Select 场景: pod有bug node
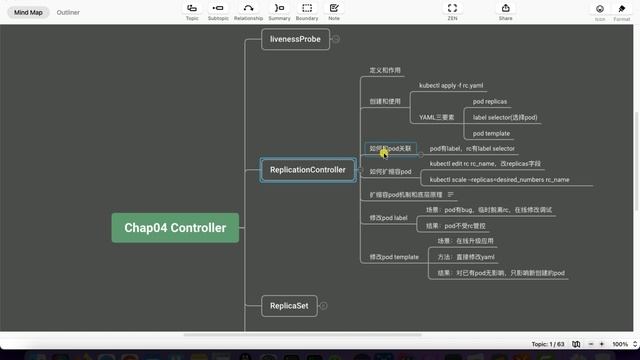This screenshot has height=360, width=640. tap(489, 210)
